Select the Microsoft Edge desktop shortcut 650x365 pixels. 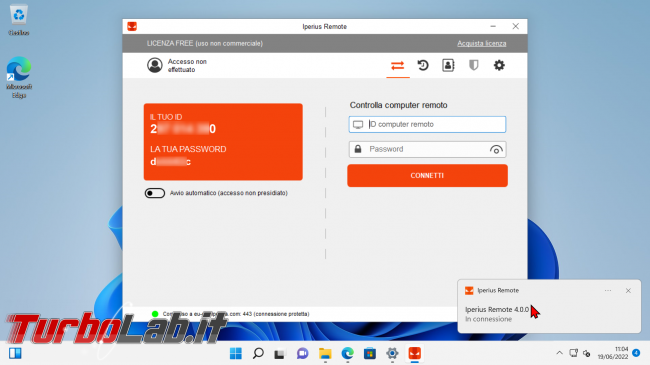19,78
